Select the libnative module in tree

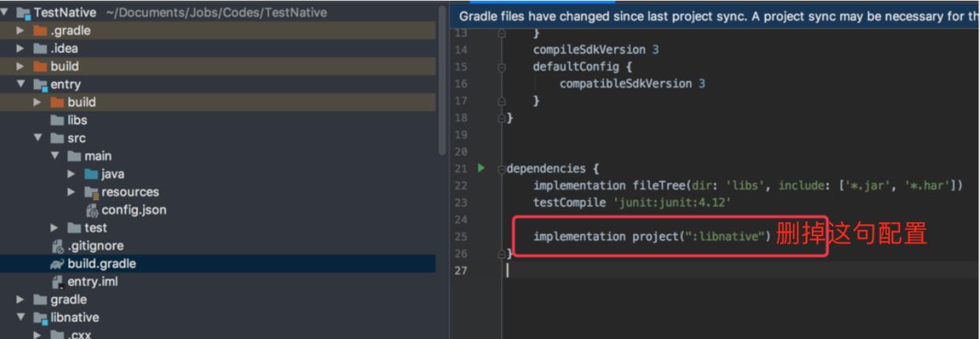pos(74,318)
